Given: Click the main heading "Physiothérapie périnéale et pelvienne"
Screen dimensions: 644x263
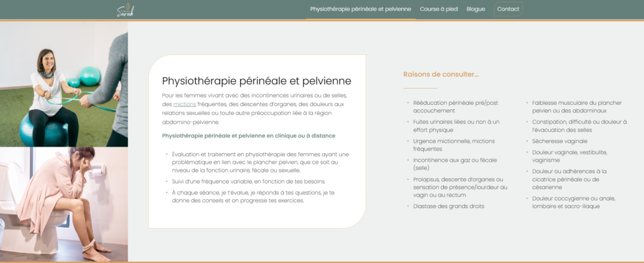Looking at the screenshot, I should pyautogui.click(x=256, y=81).
